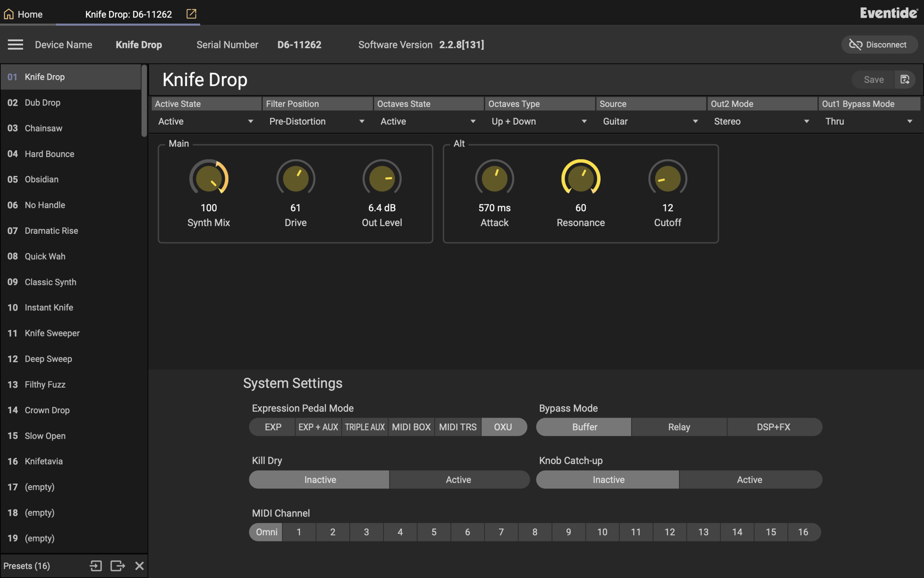The height and width of the screenshot is (578, 924).
Task: Click the Out Level knob
Action: [x=382, y=178]
